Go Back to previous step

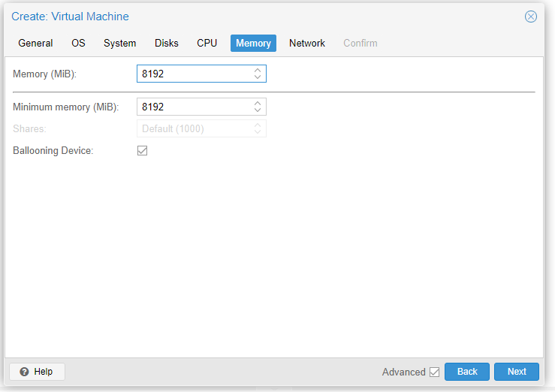coord(467,372)
